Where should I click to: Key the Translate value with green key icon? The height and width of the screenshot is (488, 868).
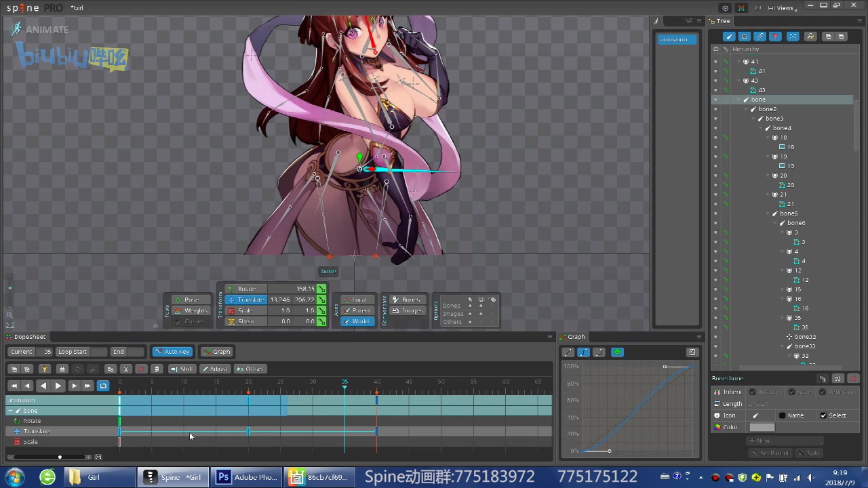tap(321, 300)
